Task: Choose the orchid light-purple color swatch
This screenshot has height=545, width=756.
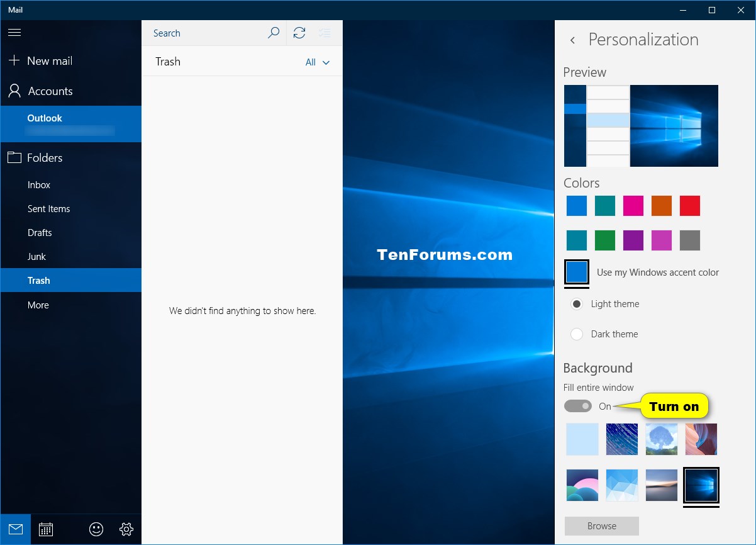Action: pyautogui.click(x=662, y=240)
